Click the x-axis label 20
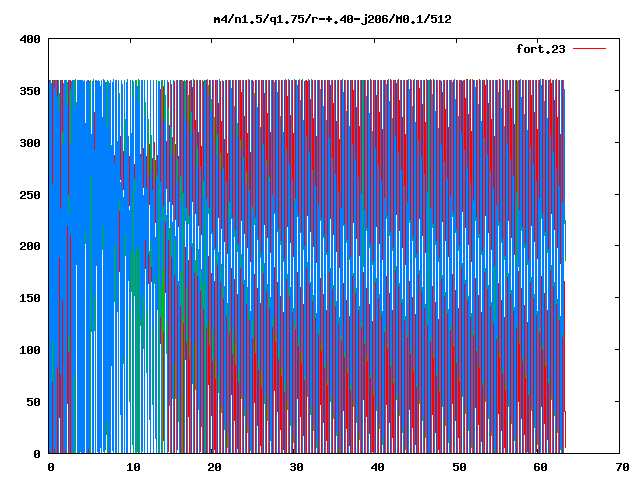The height and width of the screenshot is (480, 640). (x=215, y=467)
